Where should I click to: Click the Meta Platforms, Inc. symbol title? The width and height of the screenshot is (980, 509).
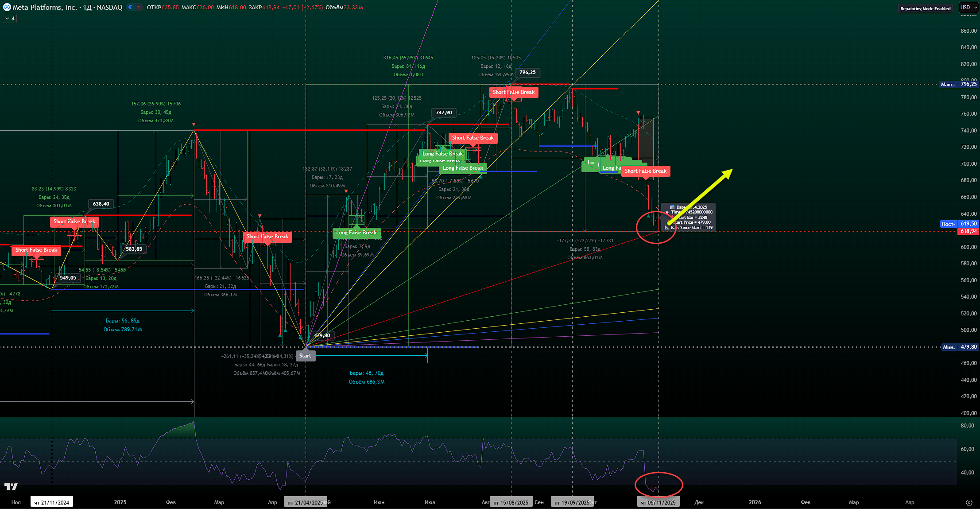point(44,8)
